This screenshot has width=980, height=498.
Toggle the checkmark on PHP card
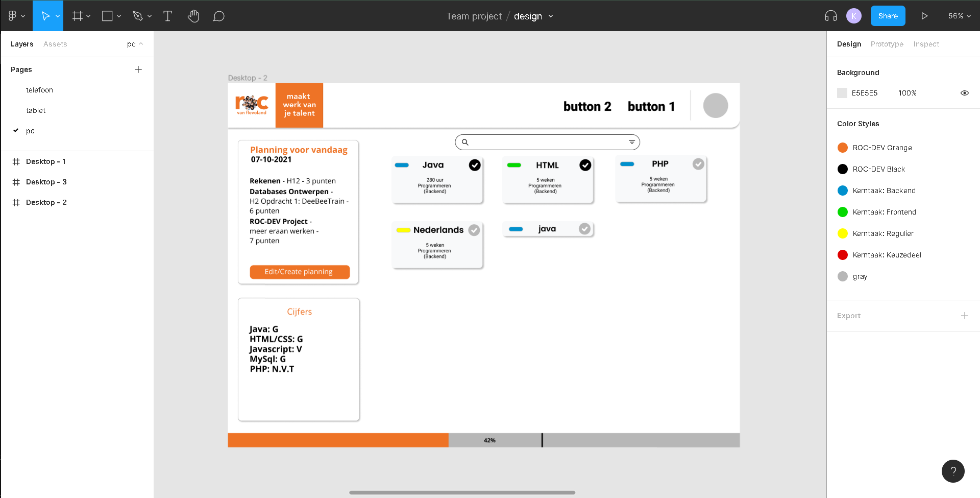pos(698,164)
